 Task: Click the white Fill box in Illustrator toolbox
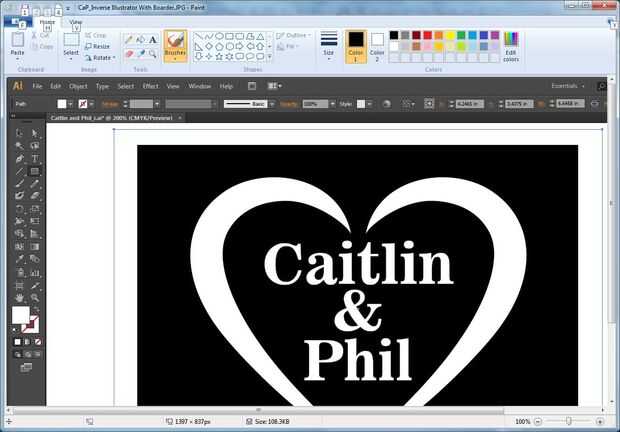[x=21, y=315]
